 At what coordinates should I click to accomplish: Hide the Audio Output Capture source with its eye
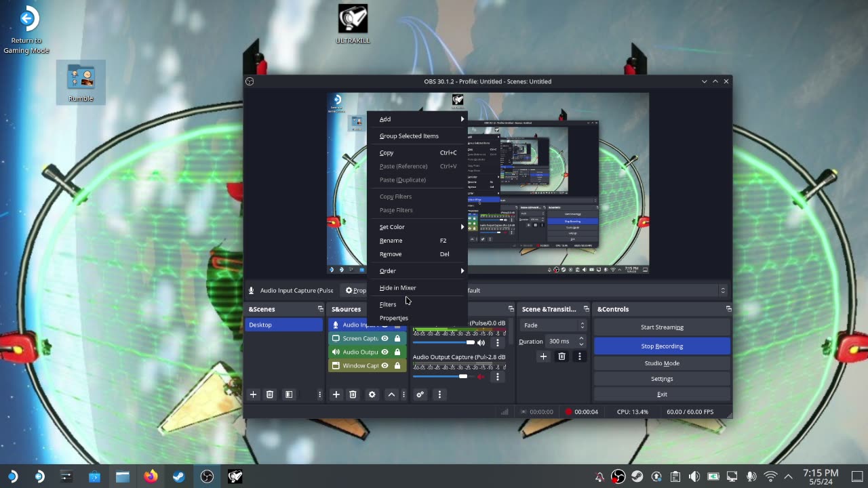coord(384,352)
